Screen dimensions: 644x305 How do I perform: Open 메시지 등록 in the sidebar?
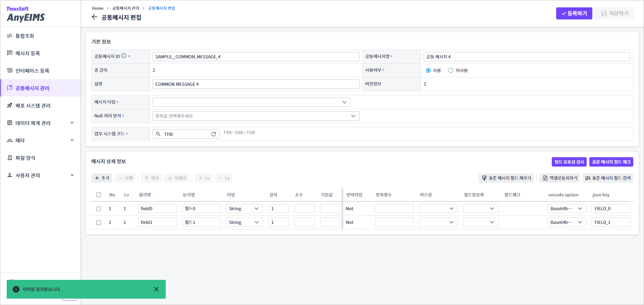[x=40, y=53]
